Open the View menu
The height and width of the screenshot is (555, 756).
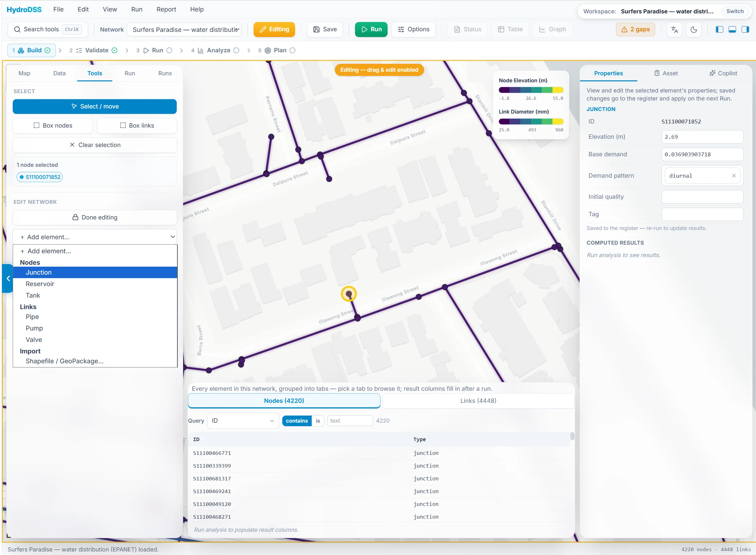click(x=110, y=9)
